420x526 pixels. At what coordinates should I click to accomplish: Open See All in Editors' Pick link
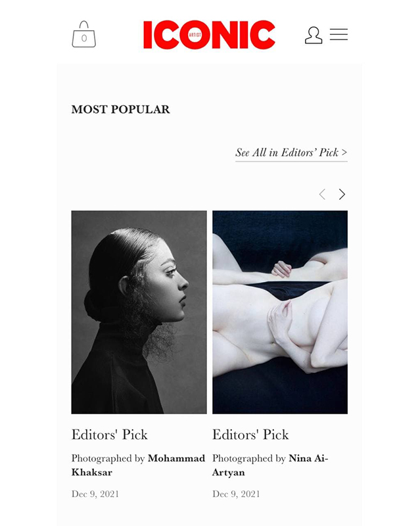(291, 153)
